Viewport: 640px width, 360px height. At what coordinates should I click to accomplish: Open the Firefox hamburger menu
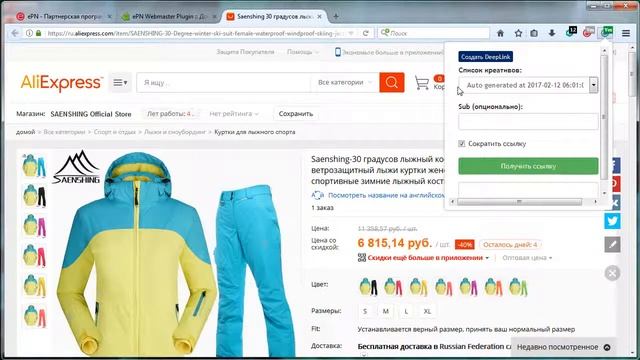pyautogui.click(x=626, y=33)
